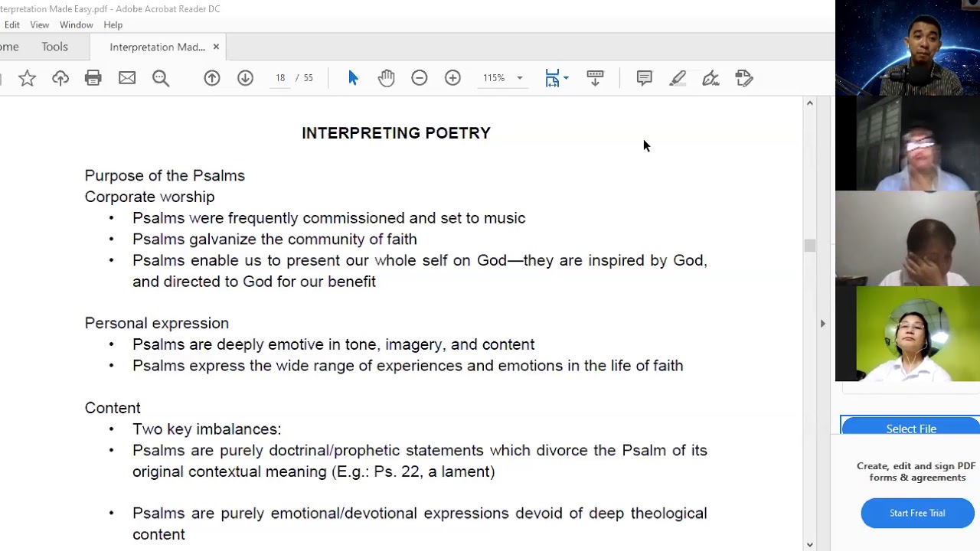Select the green background participant video

pos(907,333)
